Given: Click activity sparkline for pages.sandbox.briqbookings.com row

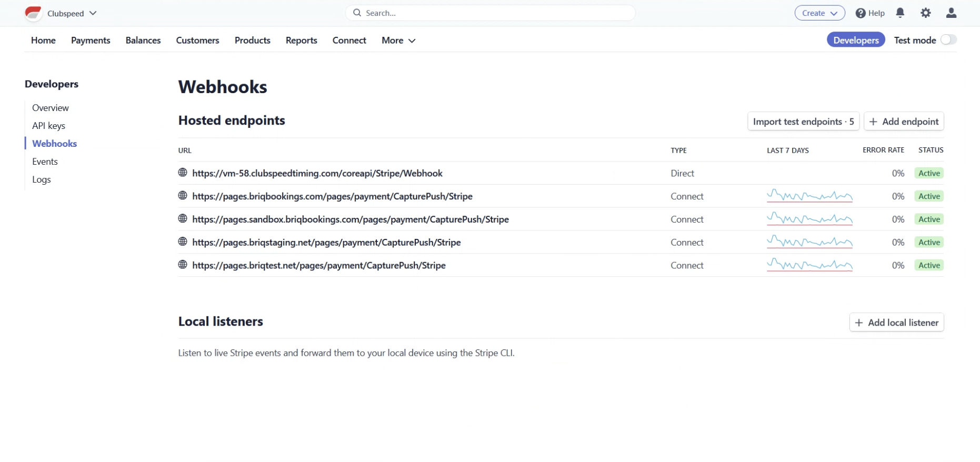Looking at the screenshot, I should [809, 219].
